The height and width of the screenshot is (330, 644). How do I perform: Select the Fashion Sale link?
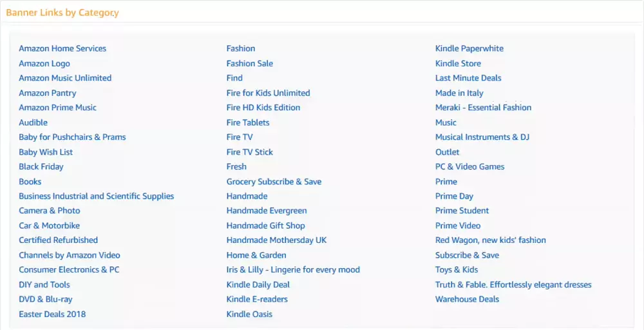tap(250, 63)
